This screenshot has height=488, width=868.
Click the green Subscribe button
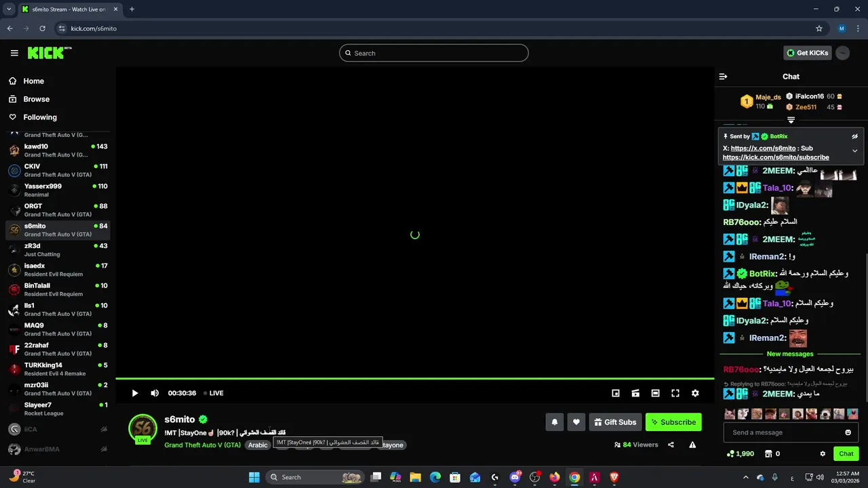click(x=673, y=422)
